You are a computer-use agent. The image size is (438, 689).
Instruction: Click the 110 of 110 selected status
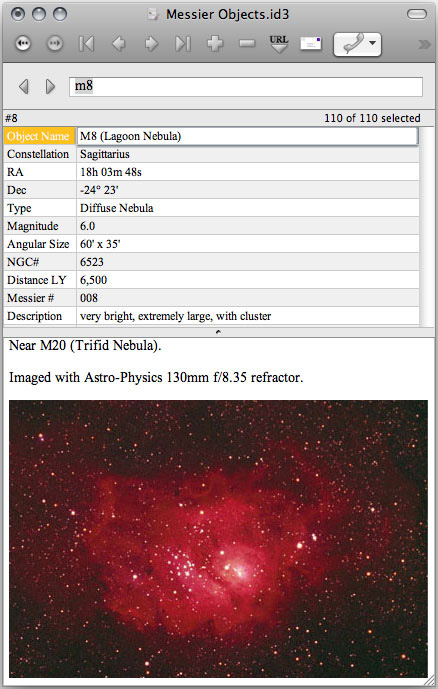pos(372,118)
